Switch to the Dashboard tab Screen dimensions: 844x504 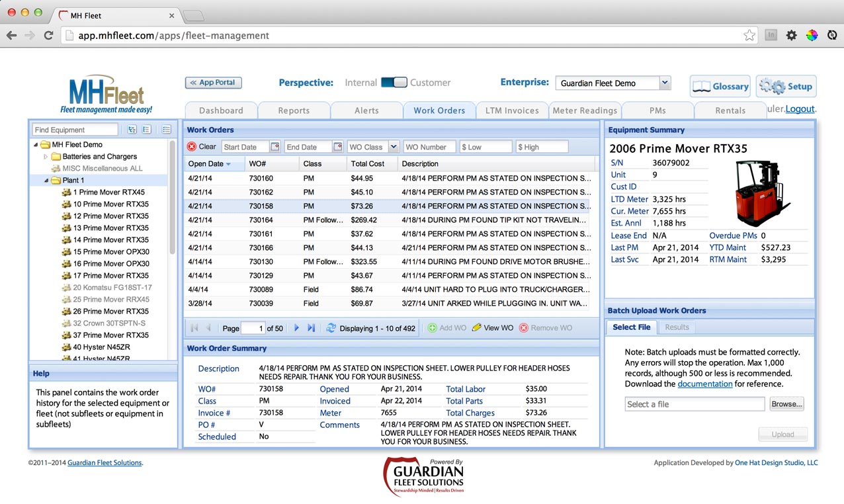pyautogui.click(x=221, y=110)
